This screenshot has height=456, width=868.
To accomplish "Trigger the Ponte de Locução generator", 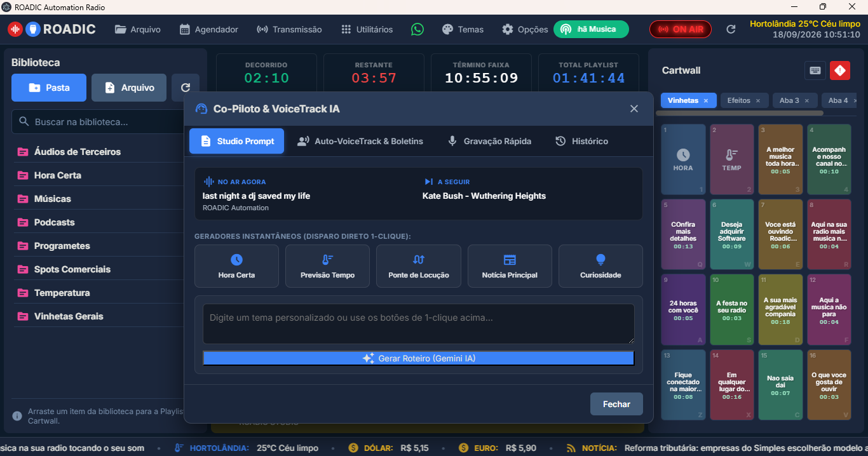I will click(419, 266).
